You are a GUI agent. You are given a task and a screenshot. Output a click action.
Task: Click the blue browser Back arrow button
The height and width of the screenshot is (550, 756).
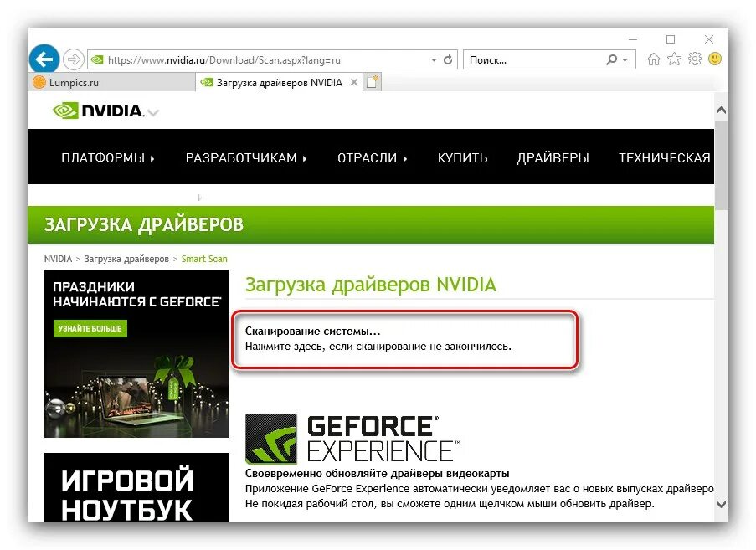tap(44, 59)
